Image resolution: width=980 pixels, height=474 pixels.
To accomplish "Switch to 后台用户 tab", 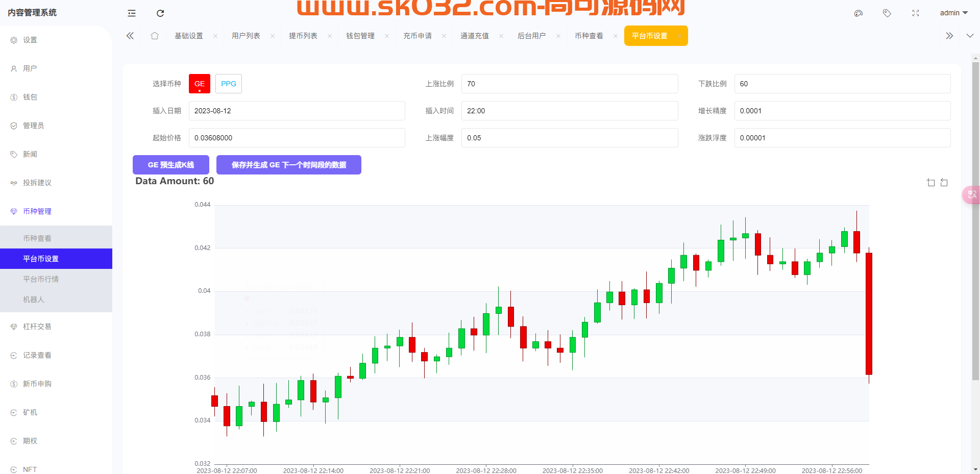I will 532,36.
